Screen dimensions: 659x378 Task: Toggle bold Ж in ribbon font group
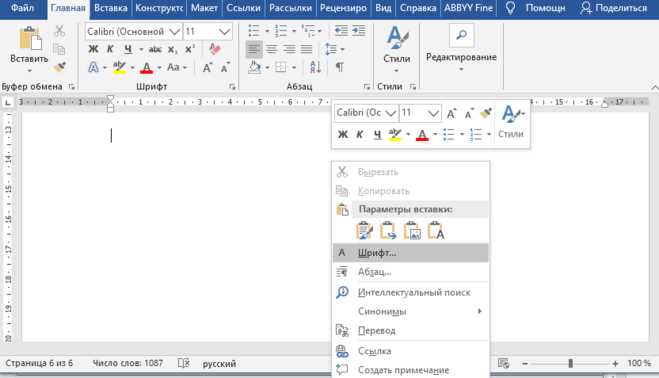(x=93, y=49)
